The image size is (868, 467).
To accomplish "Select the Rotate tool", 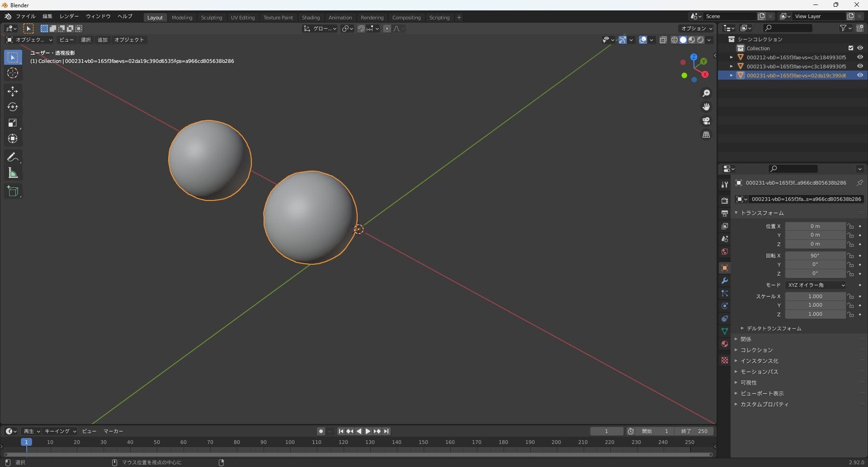I will pyautogui.click(x=13, y=107).
